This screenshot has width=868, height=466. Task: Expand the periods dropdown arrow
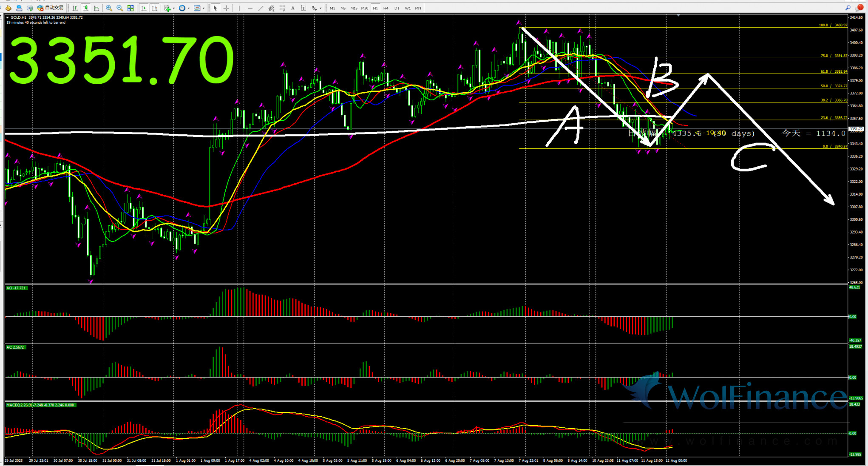coord(189,8)
